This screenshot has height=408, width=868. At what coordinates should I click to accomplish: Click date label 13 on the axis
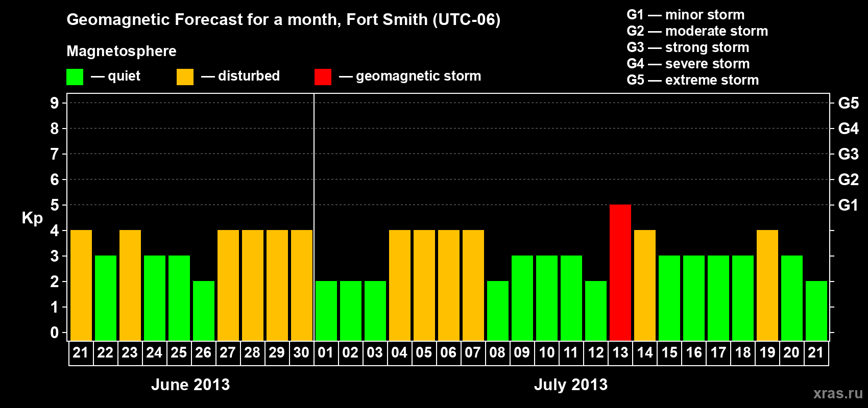coord(620,353)
